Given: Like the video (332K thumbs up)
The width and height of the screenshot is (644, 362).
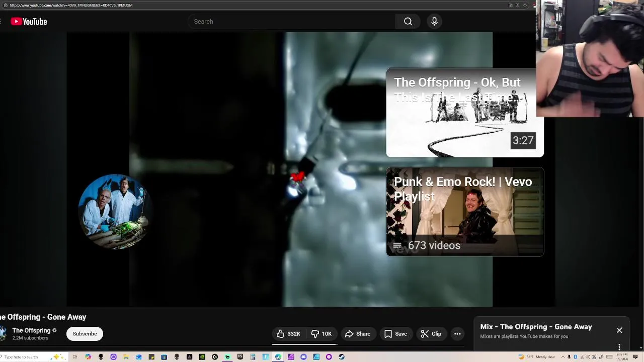Looking at the screenshot, I should coord(288,334).
